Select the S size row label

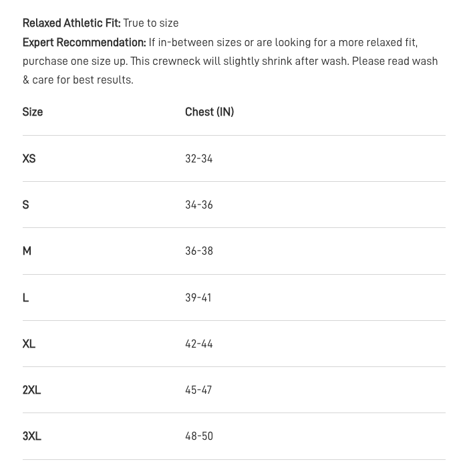26,205
